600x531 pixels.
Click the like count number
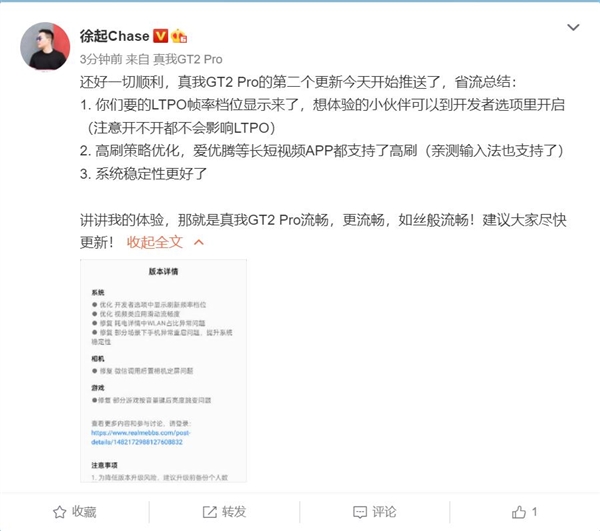click(x=534, y=511)
